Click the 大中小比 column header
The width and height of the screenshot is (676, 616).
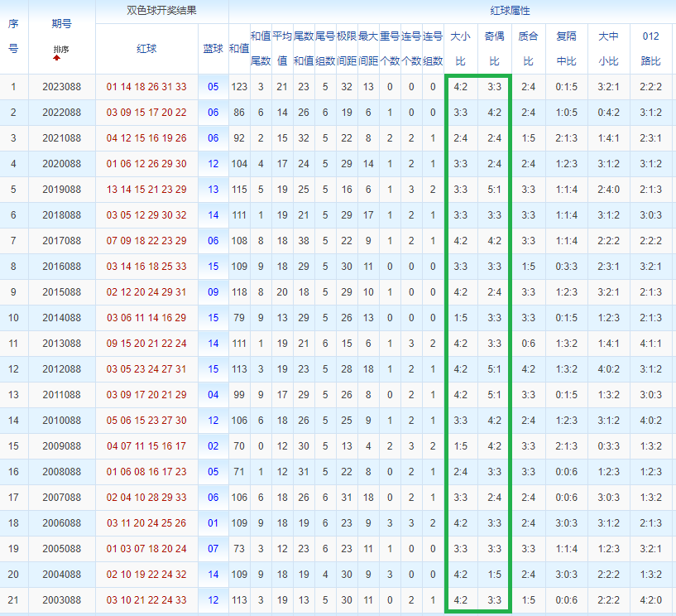[608, 49]
